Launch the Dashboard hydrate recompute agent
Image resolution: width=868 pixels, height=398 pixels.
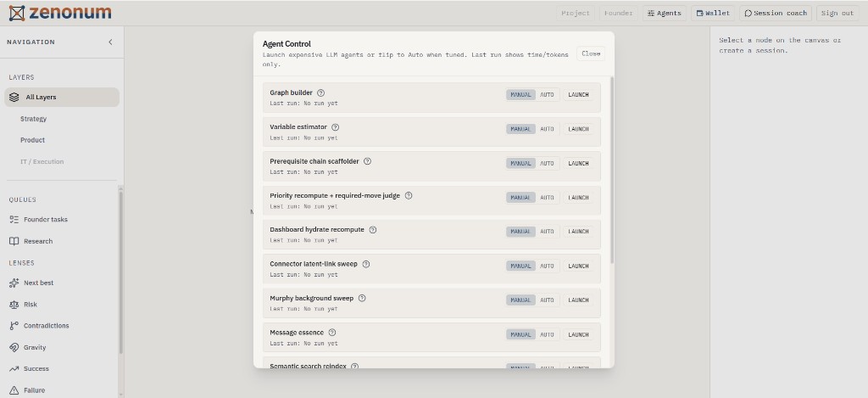pos(578,232)
